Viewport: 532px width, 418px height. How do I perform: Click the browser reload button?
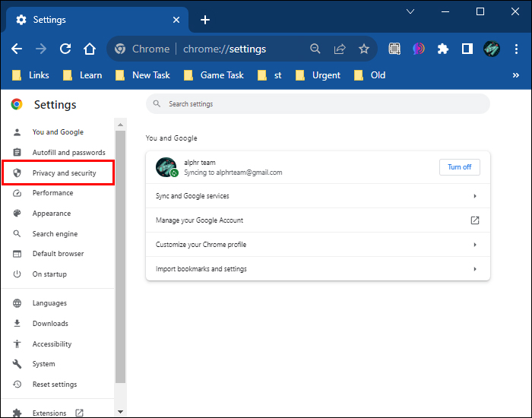pos(65,49)
